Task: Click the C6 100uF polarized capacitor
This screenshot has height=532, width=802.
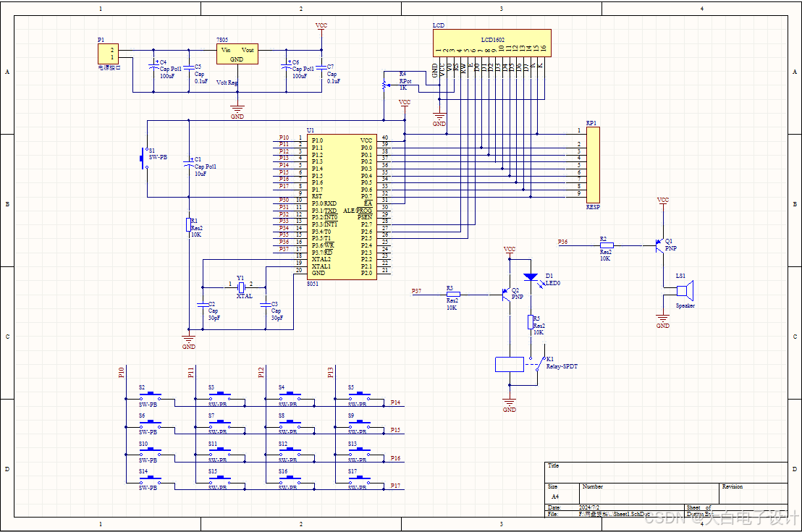Action: pyautogui.click(x=286, y=67)
